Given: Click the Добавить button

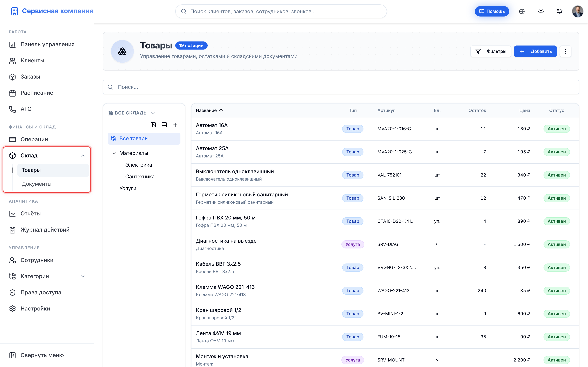Looking at the screenshot, I should 535,51.
